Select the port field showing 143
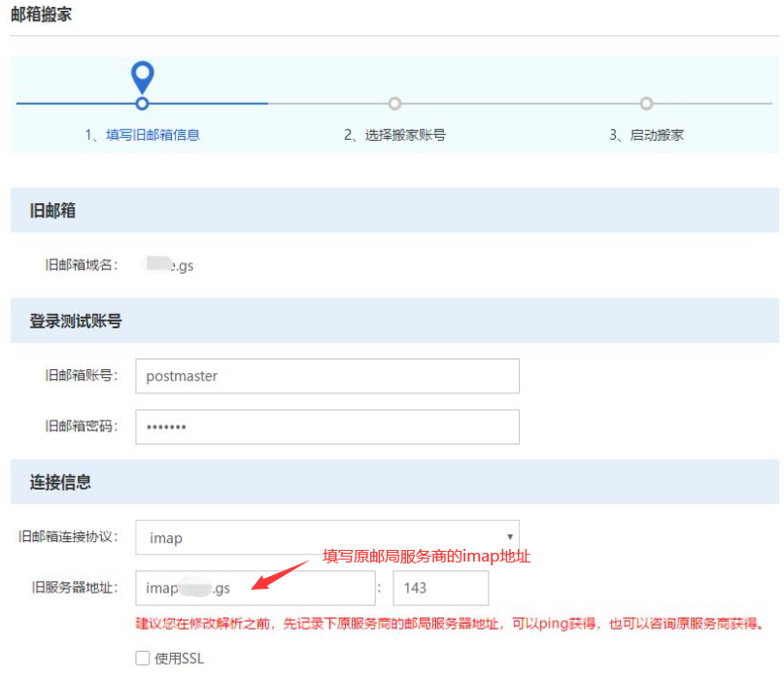784x681 pixels. pyautogui.click(x=440, y=588)
